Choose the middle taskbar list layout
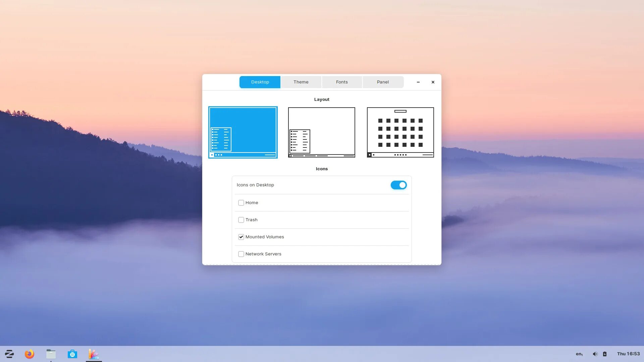This screenshot has width=644, height=362. pyautogui.click(x=321, y=132)
